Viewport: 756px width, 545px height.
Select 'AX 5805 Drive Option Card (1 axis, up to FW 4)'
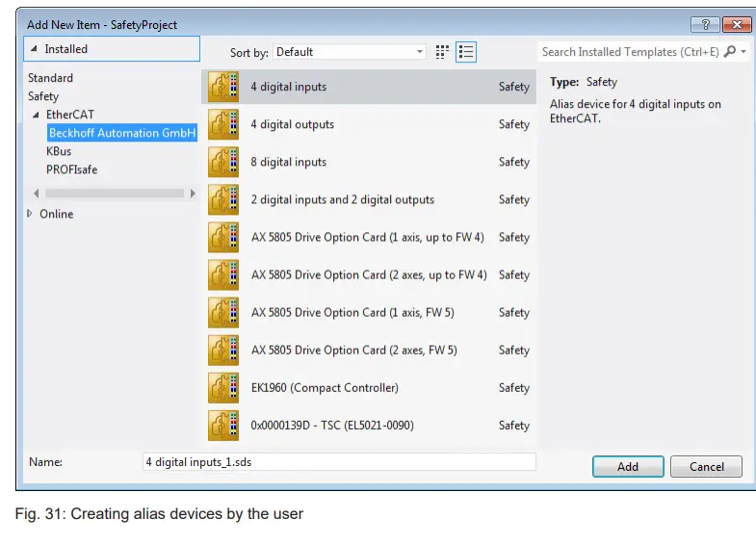pos(368,237)
